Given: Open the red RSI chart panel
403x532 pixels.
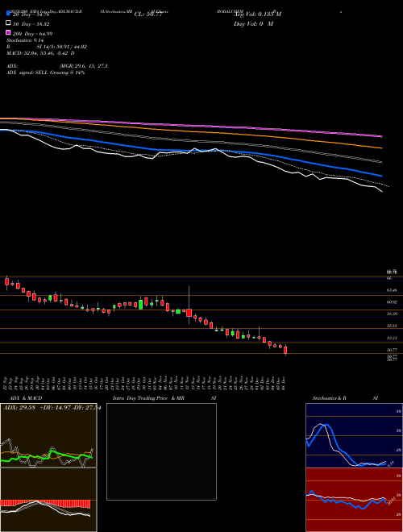Looking at the screenshot, I should click(354, 500).
